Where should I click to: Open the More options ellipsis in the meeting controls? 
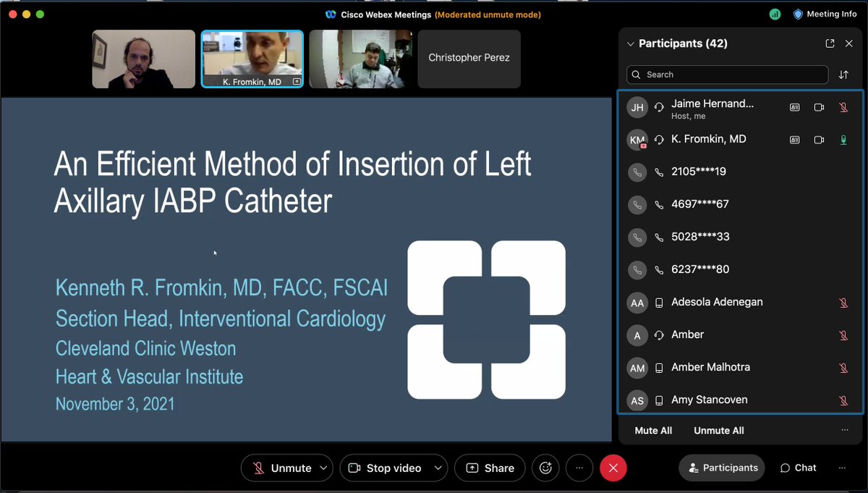click(x=579, y=468)
